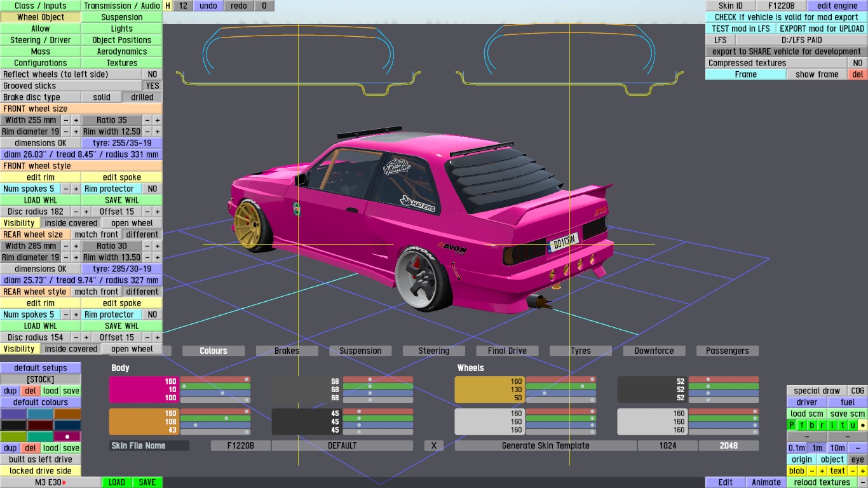This screenshot has height=488, width=868.
Task: Increase the rear Offset 15 value
Action: (157, 337)
